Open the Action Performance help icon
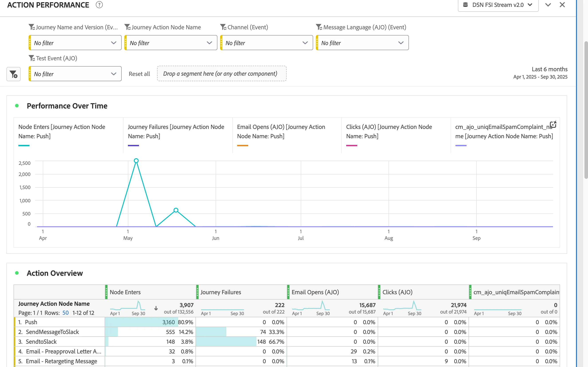The width and height of the screenshot is (588, 367). (99, 5)
